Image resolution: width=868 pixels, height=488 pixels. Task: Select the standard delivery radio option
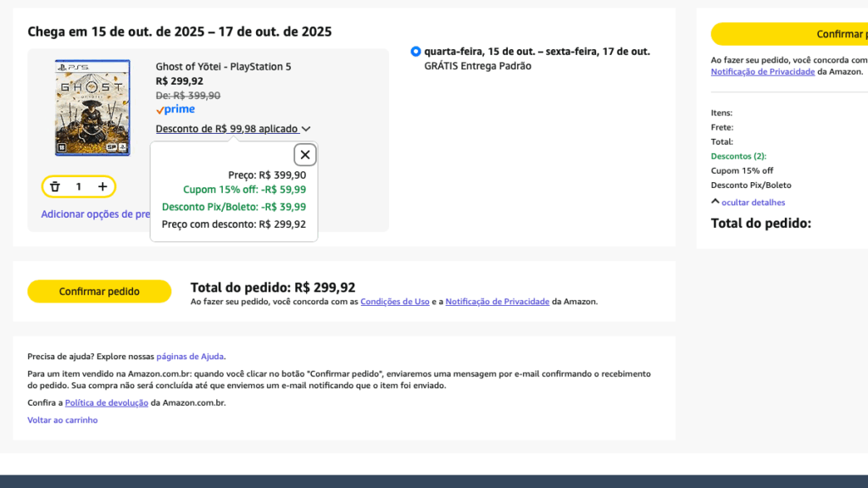click(415, 52)
